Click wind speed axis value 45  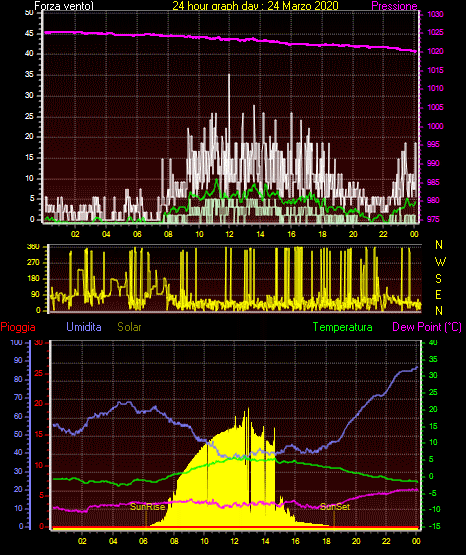click(x=29, y=33)
